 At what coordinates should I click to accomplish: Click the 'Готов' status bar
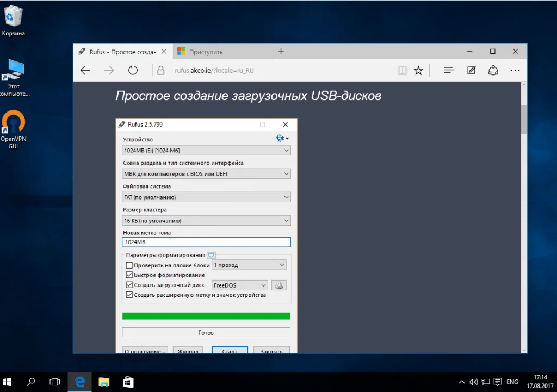click(206, 333)
